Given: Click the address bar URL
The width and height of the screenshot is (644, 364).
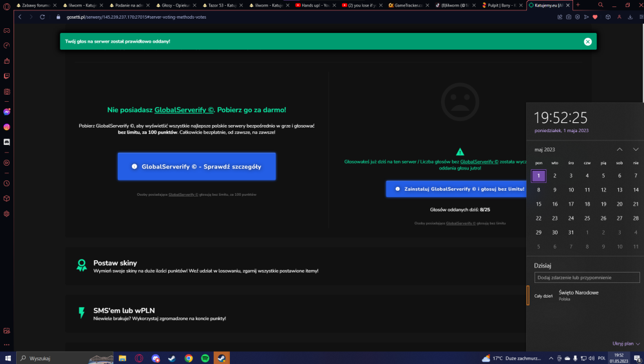Looking at the screenshot, I should [x=137, y=17].
